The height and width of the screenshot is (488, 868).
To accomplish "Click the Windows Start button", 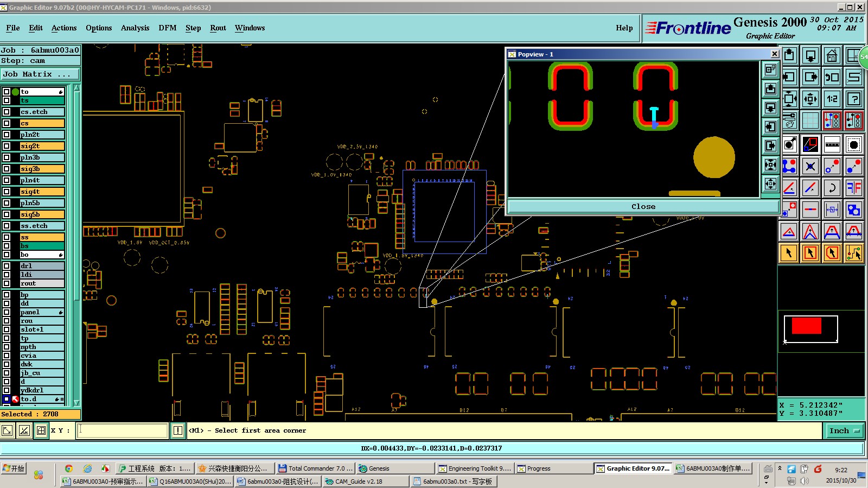I will [x=14, y=468].
